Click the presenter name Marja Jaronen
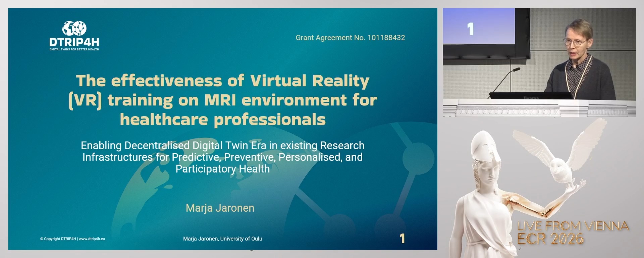Screen dimensions: 644x258 click(220, 208)
